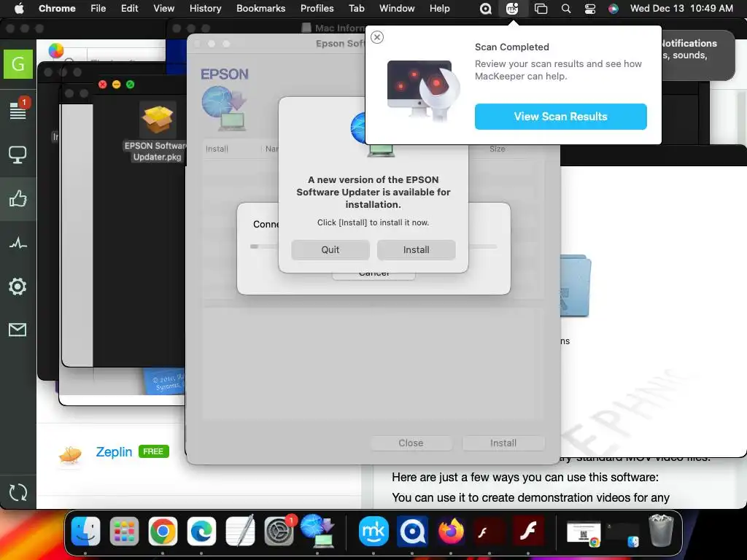Open the minimized Chrome window in Dock
Image resolution: width=747 pixels, height=560 pixels.
584,533
